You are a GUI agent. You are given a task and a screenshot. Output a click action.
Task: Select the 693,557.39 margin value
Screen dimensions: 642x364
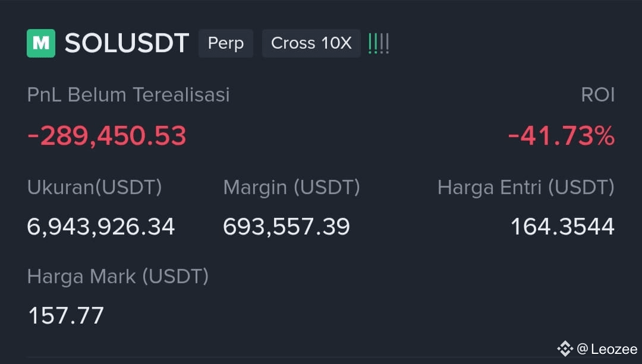(x=286, y=227)
